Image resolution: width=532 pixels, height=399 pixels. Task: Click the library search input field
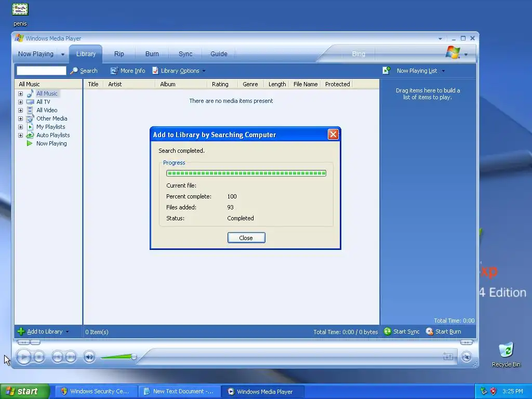click(42, 71)
